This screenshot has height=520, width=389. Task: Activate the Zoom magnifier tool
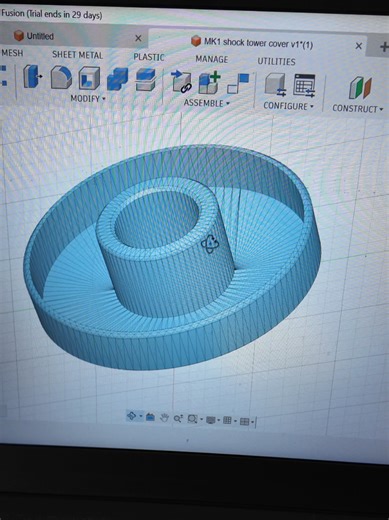click(x=178, y=418)
